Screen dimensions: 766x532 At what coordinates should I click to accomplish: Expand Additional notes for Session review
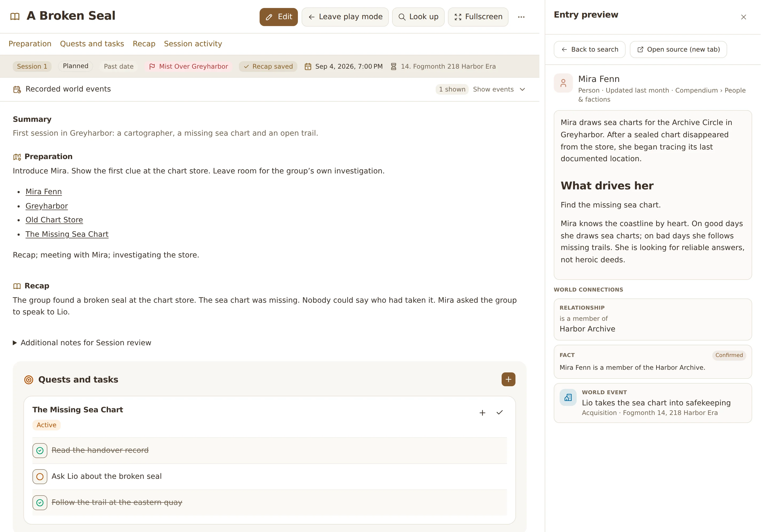tap(82, 343)
